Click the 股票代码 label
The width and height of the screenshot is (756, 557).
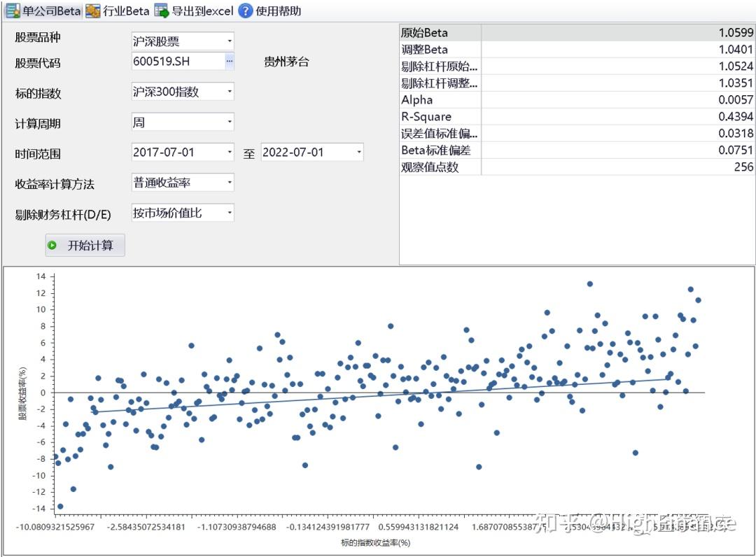38,63
